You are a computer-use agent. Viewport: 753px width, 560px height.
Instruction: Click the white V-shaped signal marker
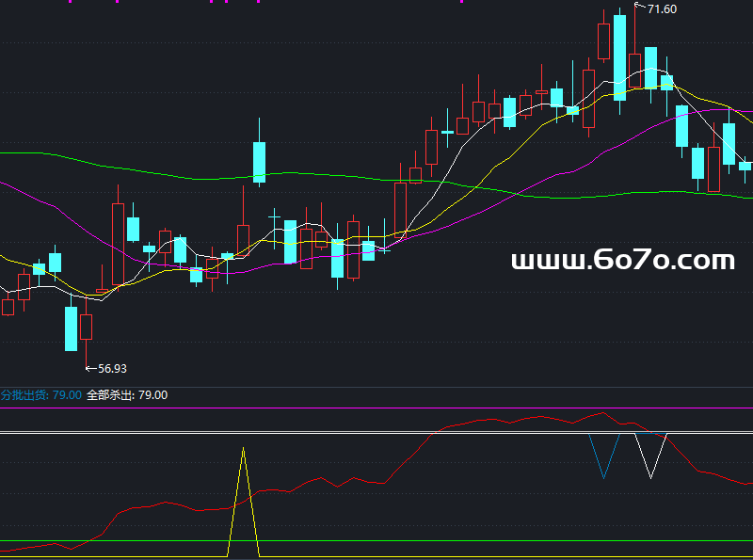(650, 456)
